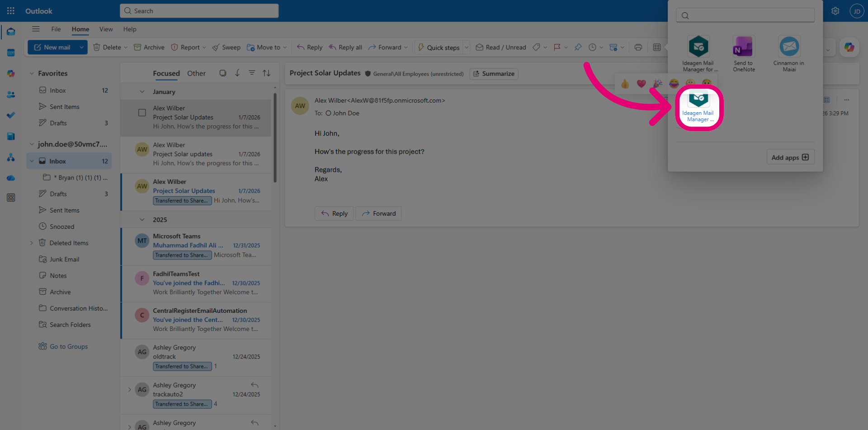Archive the selected message
The image size is (868, 430).
pos(149,47)
